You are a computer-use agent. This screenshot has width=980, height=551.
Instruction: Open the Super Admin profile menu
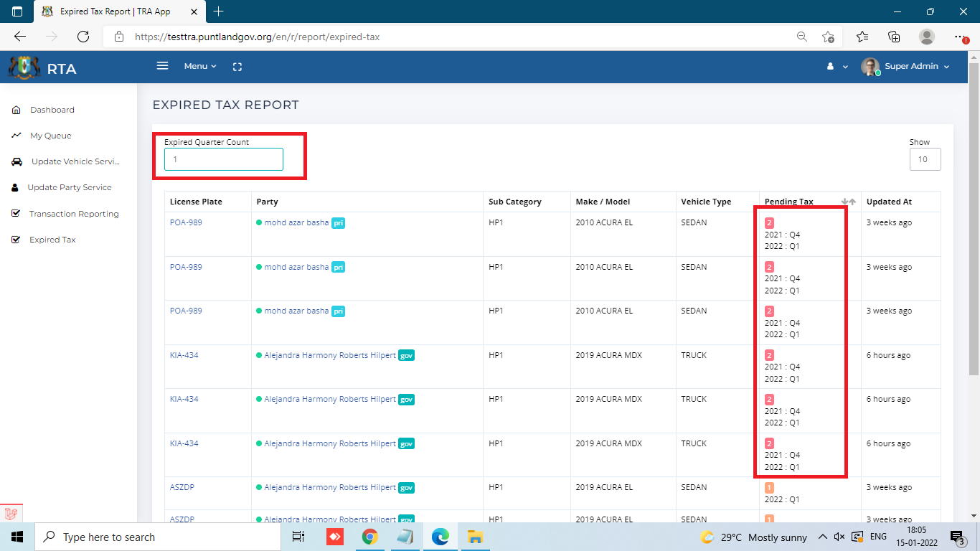(917, 66)
